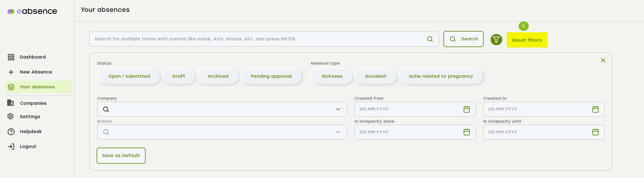Toggle Archived status filter
This screenshot has width=644, height=178.
[218, 76]
